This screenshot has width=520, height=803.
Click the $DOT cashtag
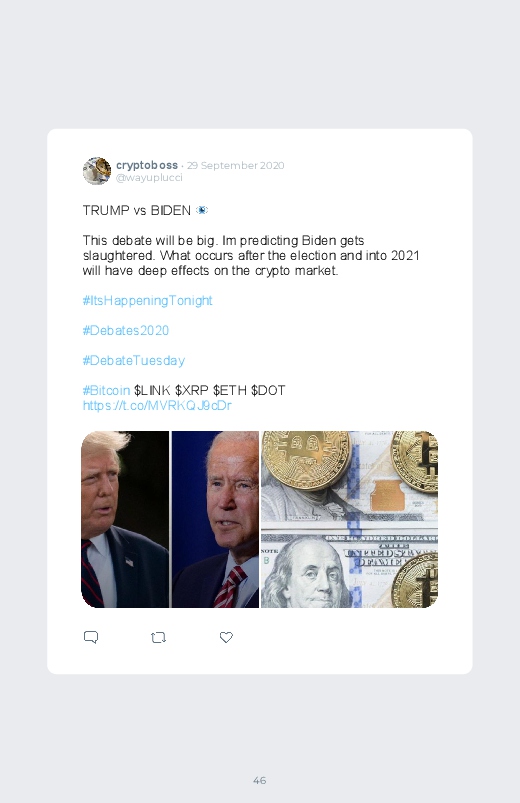coord(268,390)
